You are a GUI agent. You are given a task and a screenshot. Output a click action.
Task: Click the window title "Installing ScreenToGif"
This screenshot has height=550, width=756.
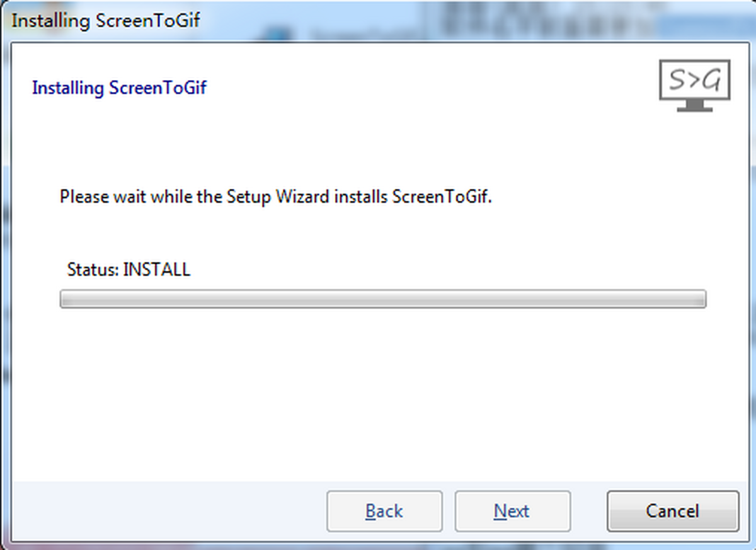coord(106,20)
